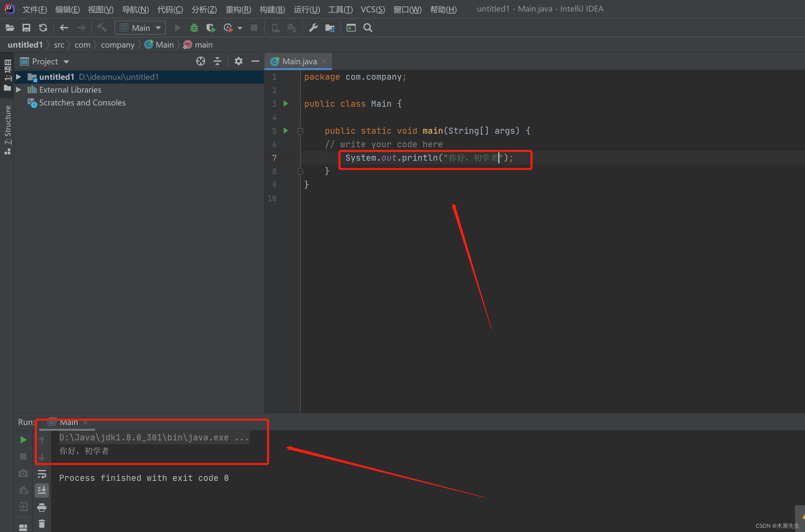Toggle soft-wrap in Run console

[x=42, y=473]
